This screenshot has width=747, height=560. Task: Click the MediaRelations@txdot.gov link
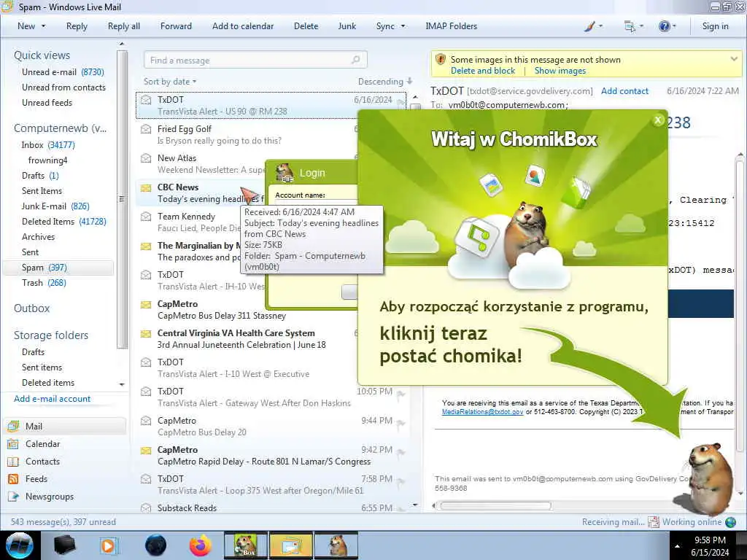coord(483,411)
